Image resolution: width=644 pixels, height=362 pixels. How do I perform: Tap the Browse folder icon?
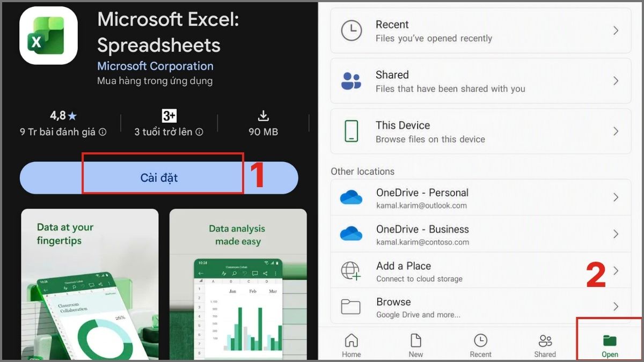[352, 307]
